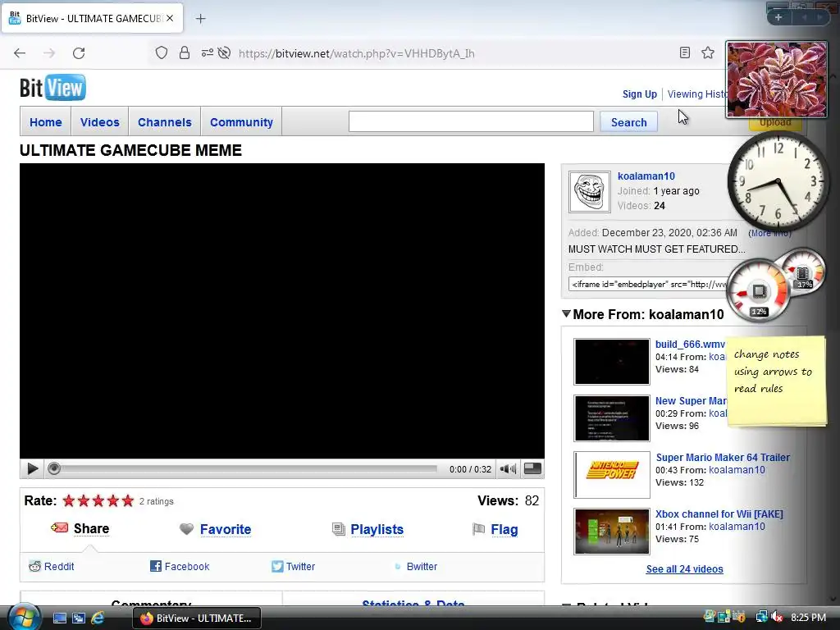Click the Sign Up link
840x630 pixels.
pyautogui.click(x=640, y=94)
